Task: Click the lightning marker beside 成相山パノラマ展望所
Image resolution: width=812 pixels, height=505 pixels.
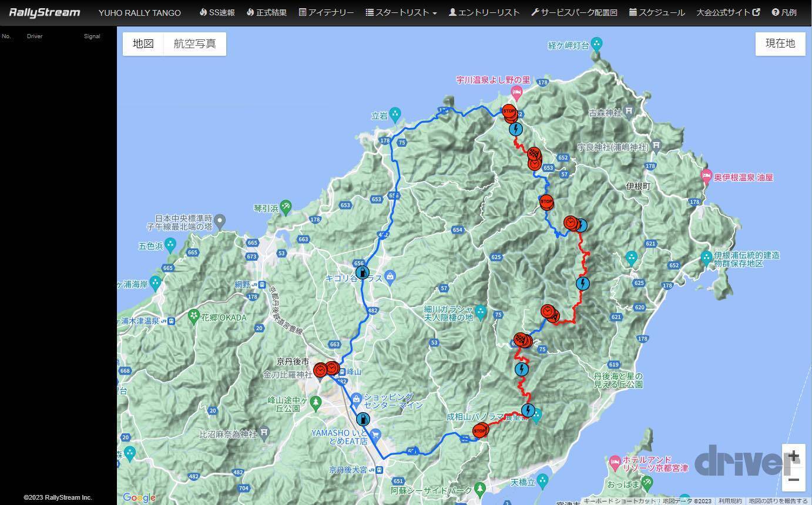Action: tap(528, 410)
